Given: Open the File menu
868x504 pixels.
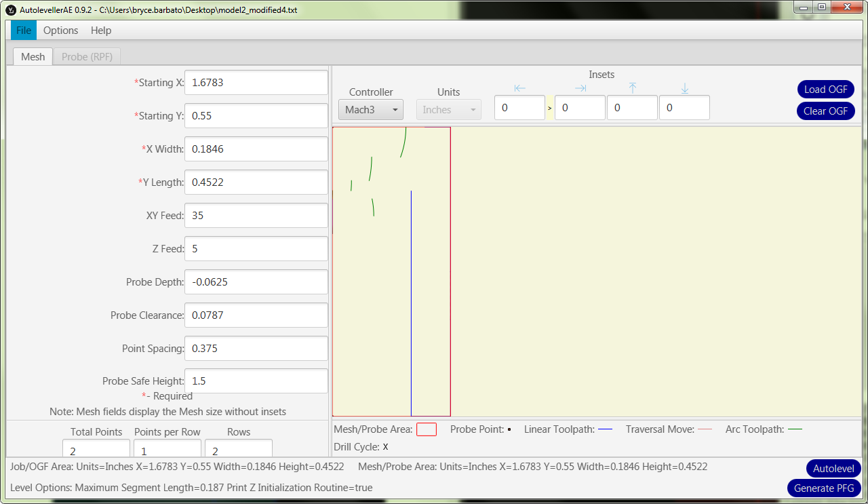Looking at the screenshot, I should pyautogui.click(x=23, y=31).
